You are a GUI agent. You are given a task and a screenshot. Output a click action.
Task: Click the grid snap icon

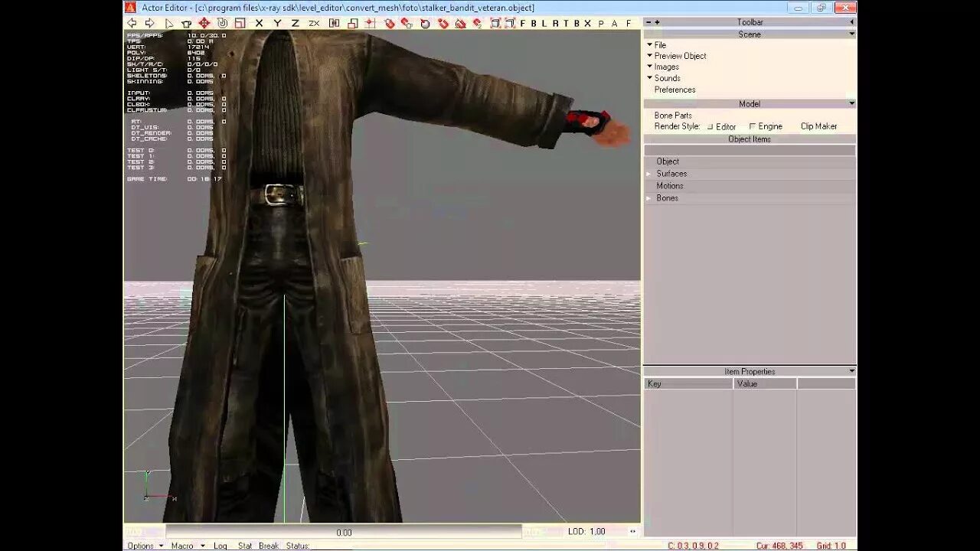coord(369,23)
